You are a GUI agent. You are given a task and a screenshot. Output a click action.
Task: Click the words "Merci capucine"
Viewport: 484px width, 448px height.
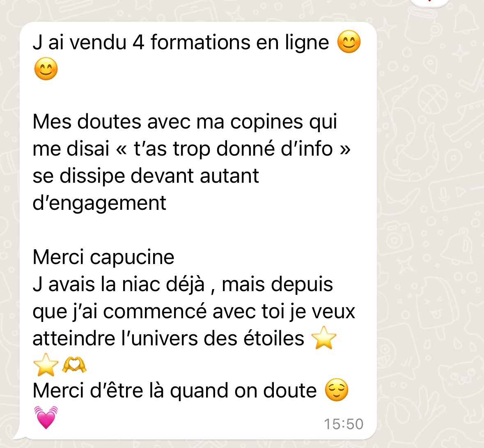point(103,257)
